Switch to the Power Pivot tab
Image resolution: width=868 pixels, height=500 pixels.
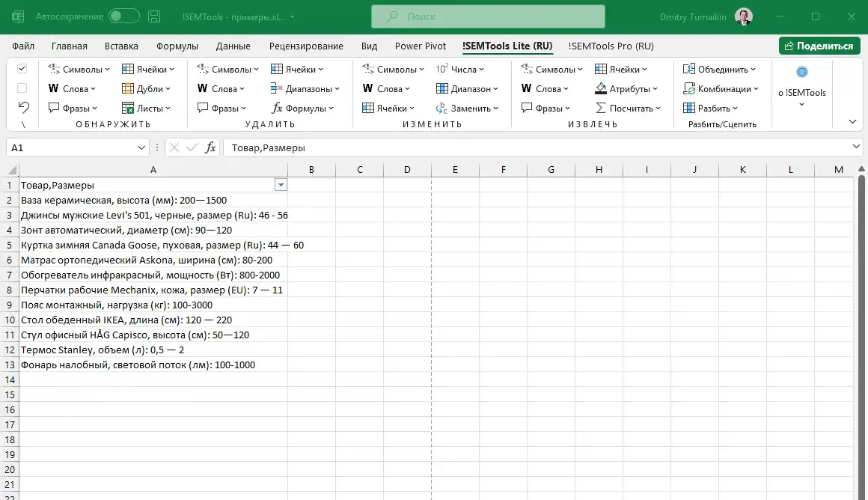(421, 46)
